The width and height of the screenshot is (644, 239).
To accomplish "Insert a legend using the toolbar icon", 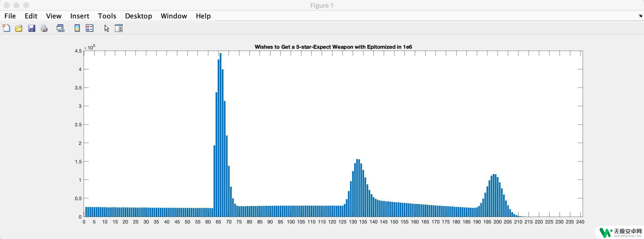I will pyautogui.click(x=89, y=28).
